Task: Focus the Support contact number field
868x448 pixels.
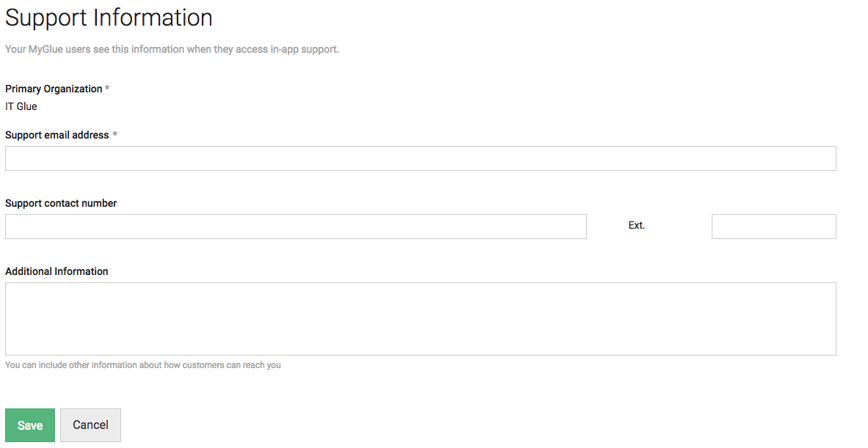Action: pyautogui.click(x=296, y=227)
